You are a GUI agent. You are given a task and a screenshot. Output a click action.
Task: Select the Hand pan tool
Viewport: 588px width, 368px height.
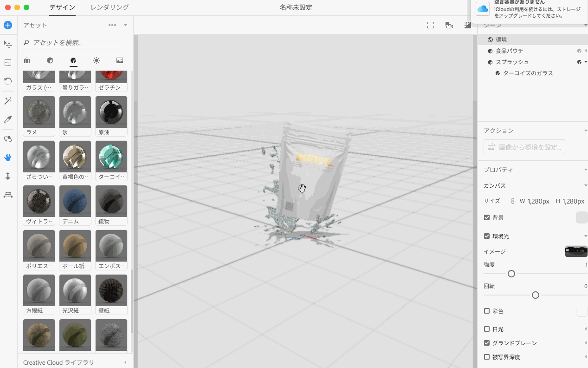coord(8,158)
